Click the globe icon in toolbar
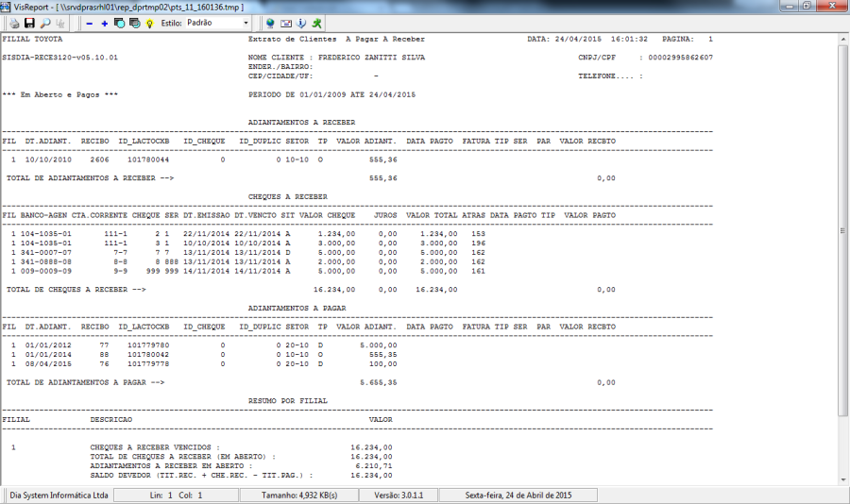This screenshot has width=850, height=504. click(270, 24)
